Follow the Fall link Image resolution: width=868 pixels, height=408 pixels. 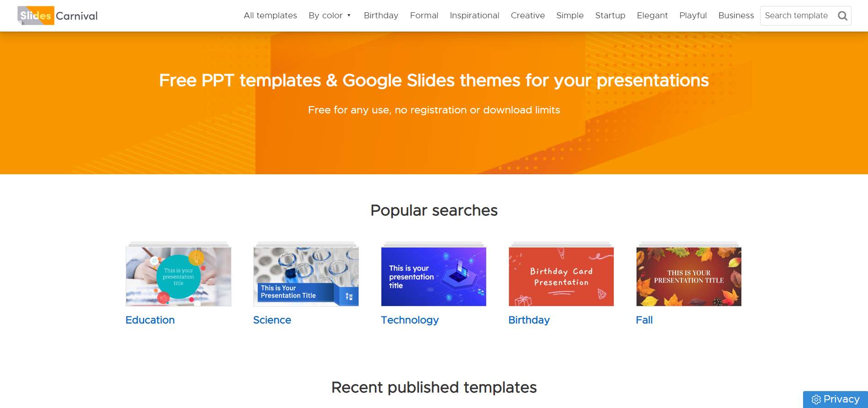[644, 320]
